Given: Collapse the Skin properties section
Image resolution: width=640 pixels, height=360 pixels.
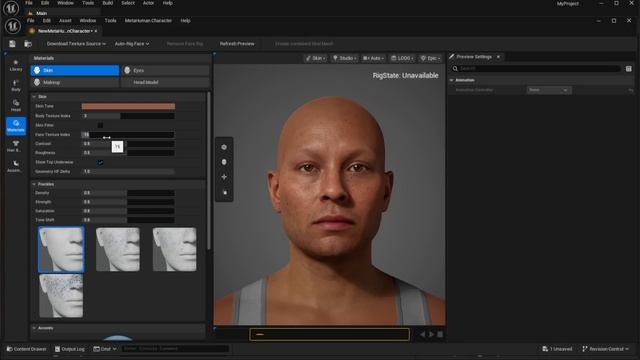Looking at the screenshot, I should 34,97.
